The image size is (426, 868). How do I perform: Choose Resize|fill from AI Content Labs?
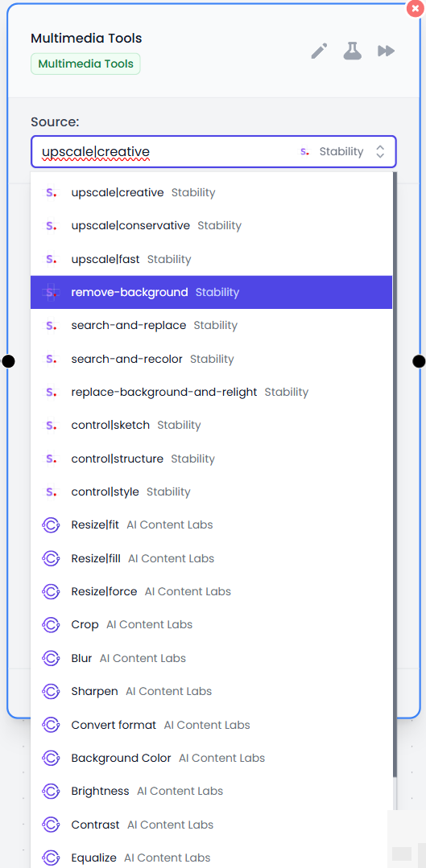211,558
